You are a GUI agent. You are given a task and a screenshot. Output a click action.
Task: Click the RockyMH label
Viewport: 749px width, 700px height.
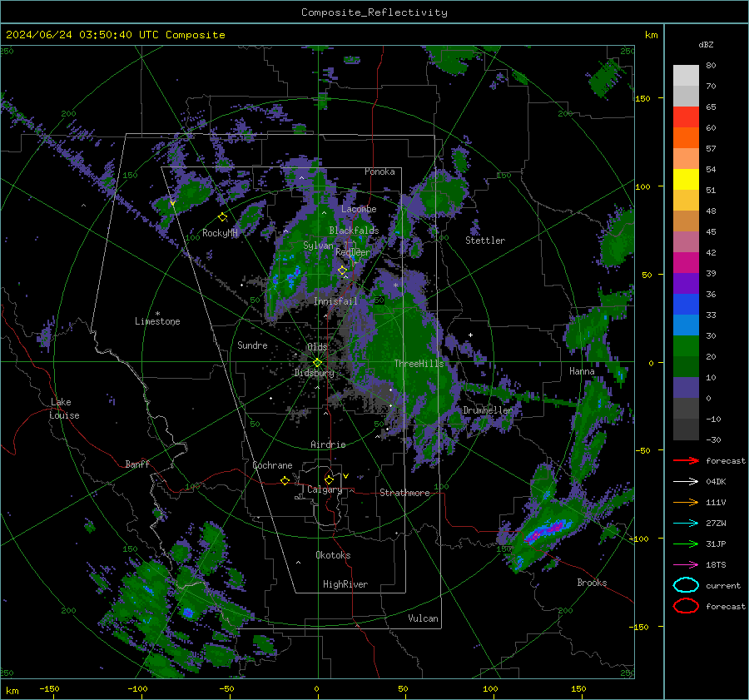(220, 233)
